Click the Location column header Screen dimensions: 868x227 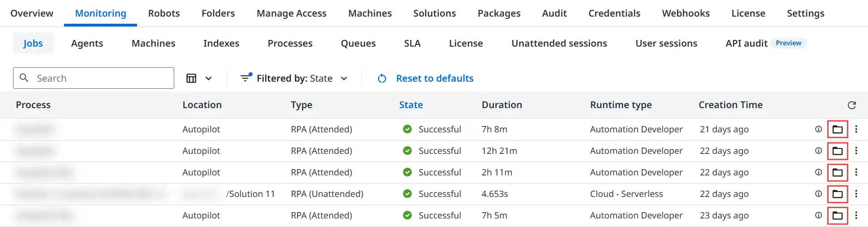(202, 105)
